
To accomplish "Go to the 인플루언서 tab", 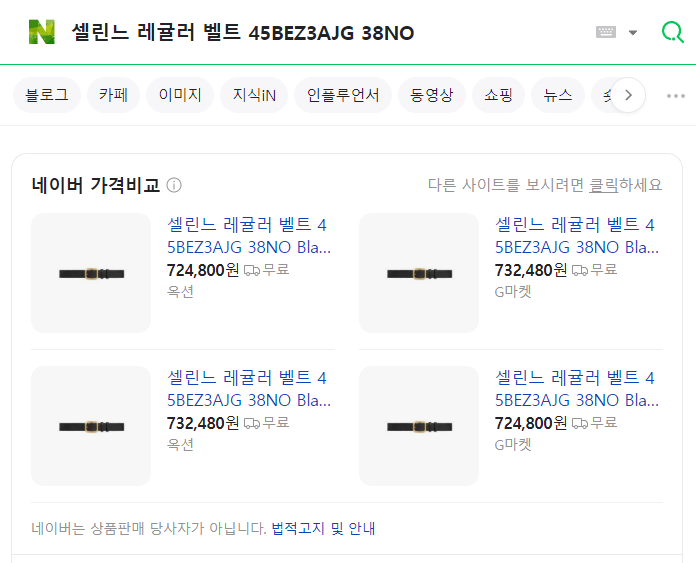I will pos(343,95).
